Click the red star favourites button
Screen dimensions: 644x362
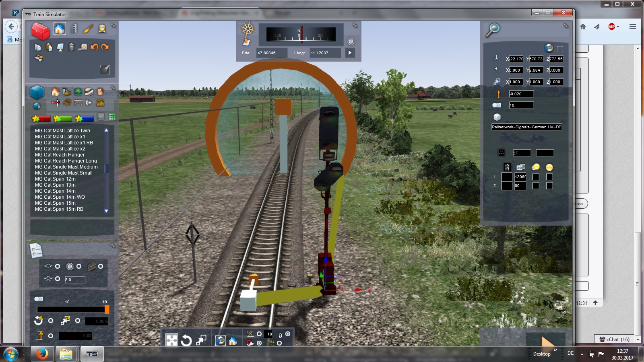[41, 118]
